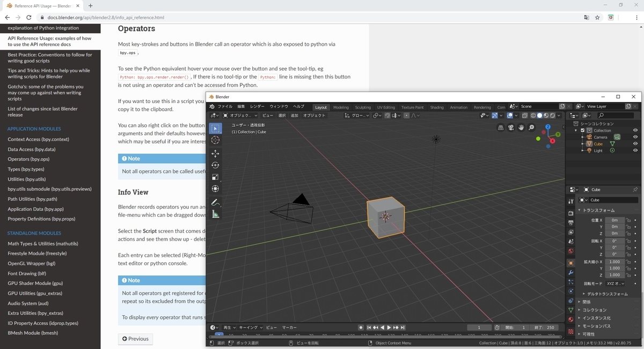
Task: Collapse the Collection tree in outliner
Action: point(576,130)
